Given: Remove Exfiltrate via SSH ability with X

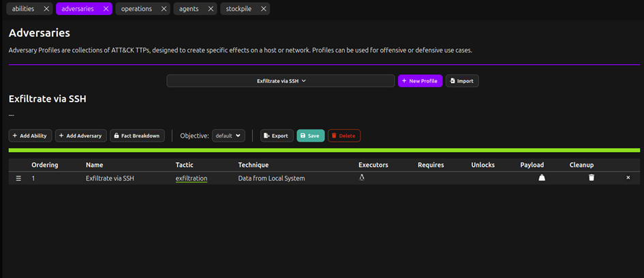Looking at the screenshot, I should click(628, 178).
